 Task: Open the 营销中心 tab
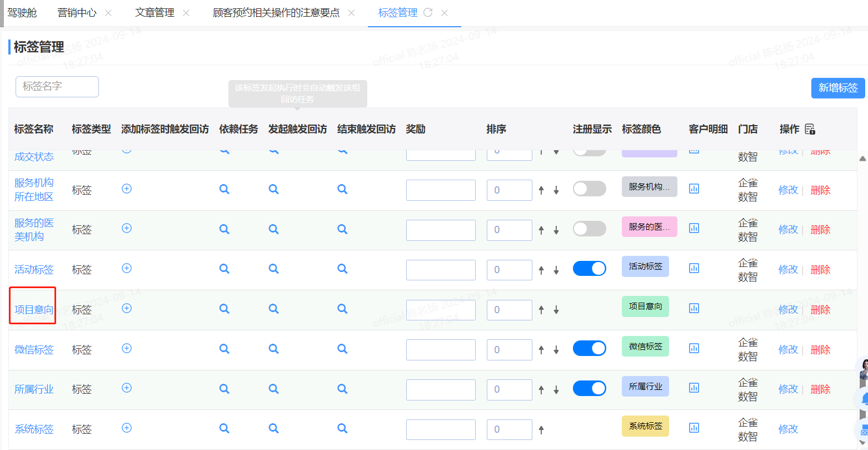click(77, 12)
